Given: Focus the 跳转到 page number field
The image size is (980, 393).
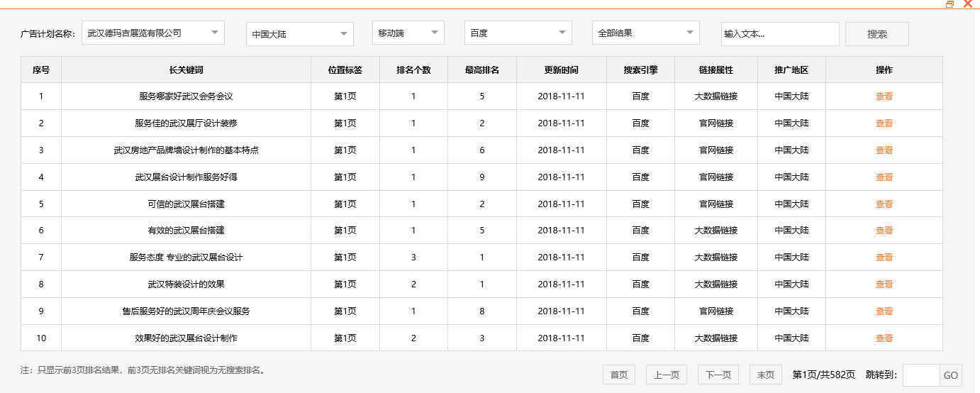Looking at the screenshot, I should click(921, 375).
